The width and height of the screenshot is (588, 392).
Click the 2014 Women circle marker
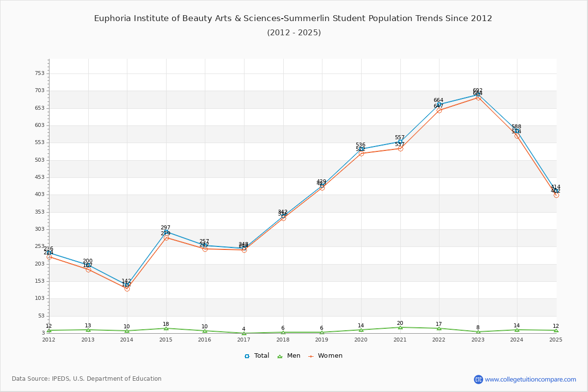click(x=127, y=289)
